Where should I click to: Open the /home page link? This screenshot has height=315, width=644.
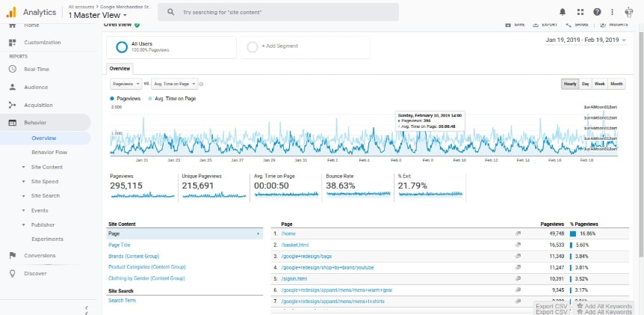[x=288, y=233]
